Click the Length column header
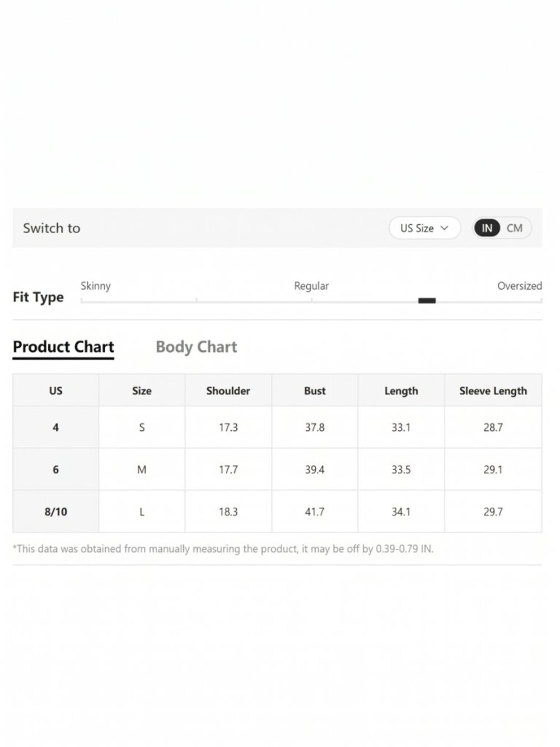The image size is (560, 747). tap(401, 391)
